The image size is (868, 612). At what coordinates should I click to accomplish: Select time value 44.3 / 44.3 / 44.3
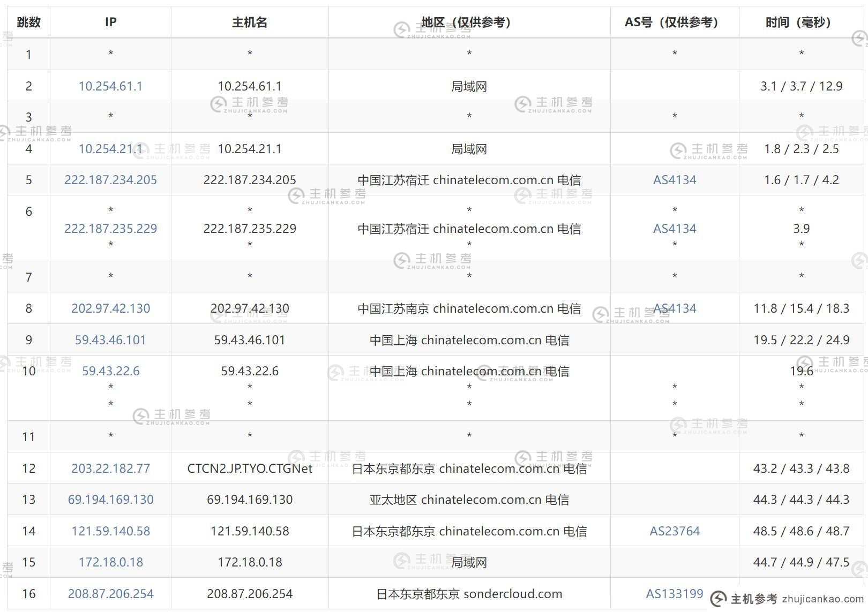point(802,500)
